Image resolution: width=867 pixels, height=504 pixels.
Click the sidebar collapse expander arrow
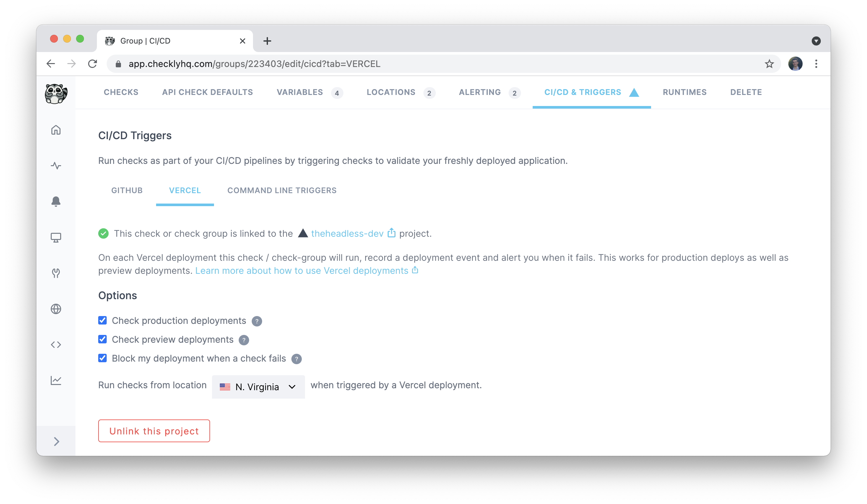[x=56, y=442]
